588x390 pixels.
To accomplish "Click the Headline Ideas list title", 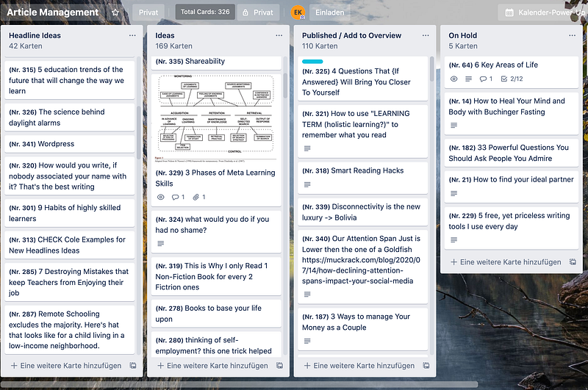I will [35, 35].
